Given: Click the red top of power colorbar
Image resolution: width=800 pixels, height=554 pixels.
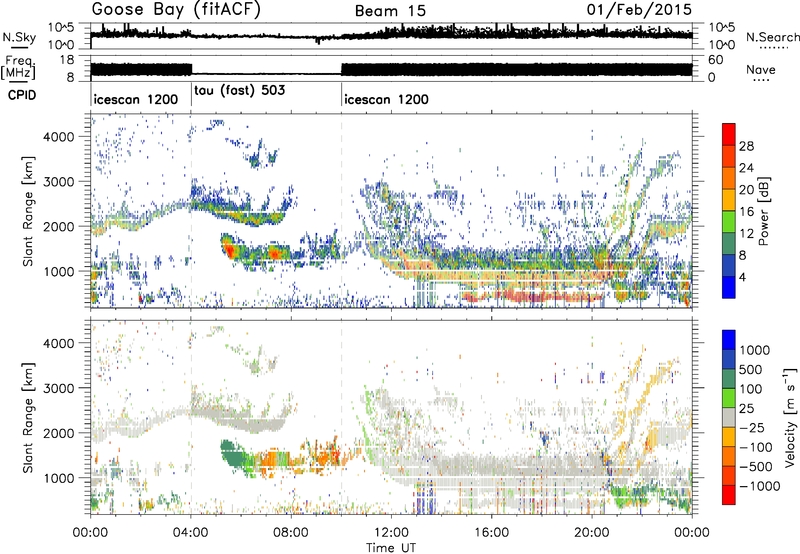Looking at the screenshot, I should [729, 135].
